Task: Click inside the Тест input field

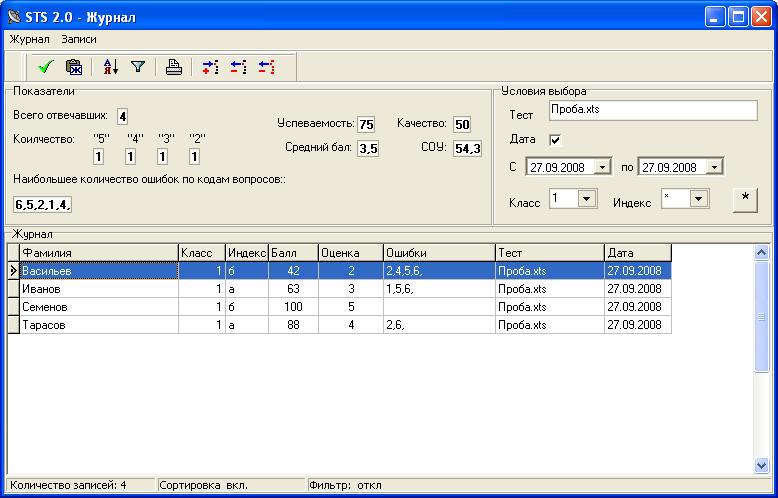Action: [x=652, y=111]
